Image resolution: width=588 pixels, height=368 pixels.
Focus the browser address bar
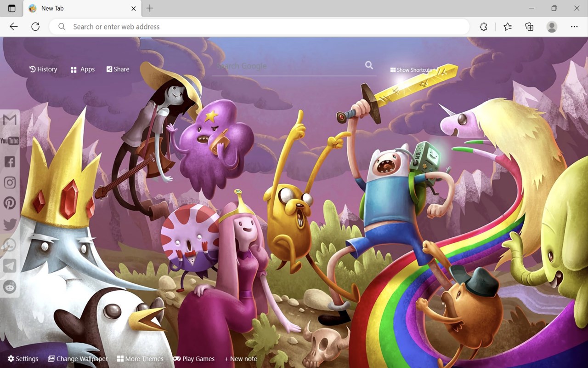click(260, 27)
